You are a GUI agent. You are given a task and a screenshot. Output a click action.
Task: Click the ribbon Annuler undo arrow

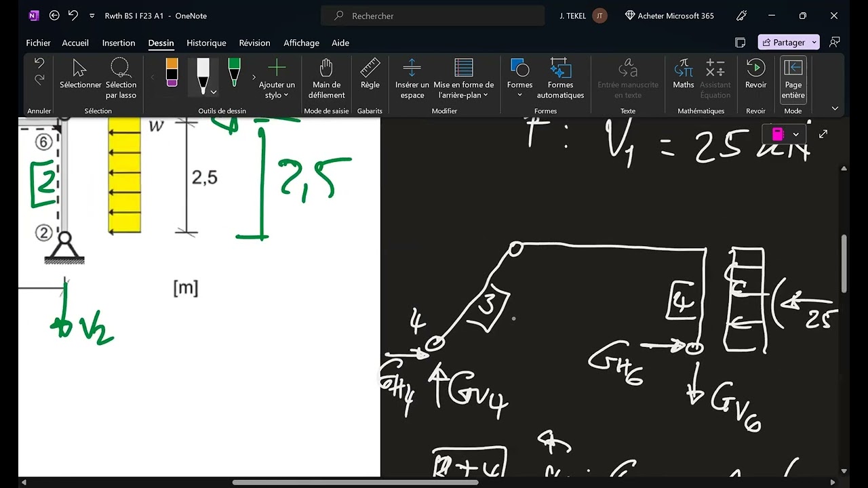(39, 64)
